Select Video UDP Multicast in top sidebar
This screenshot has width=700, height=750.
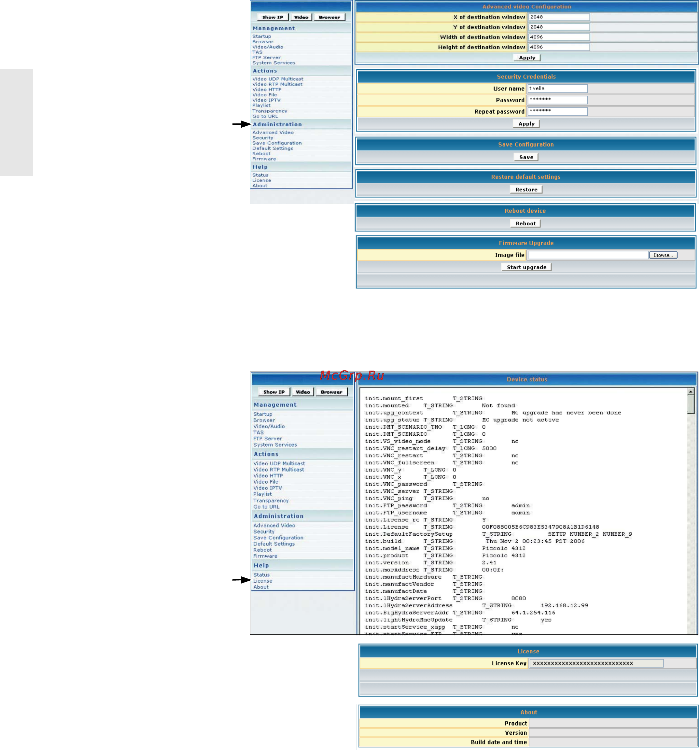click(x=278, y=79)
